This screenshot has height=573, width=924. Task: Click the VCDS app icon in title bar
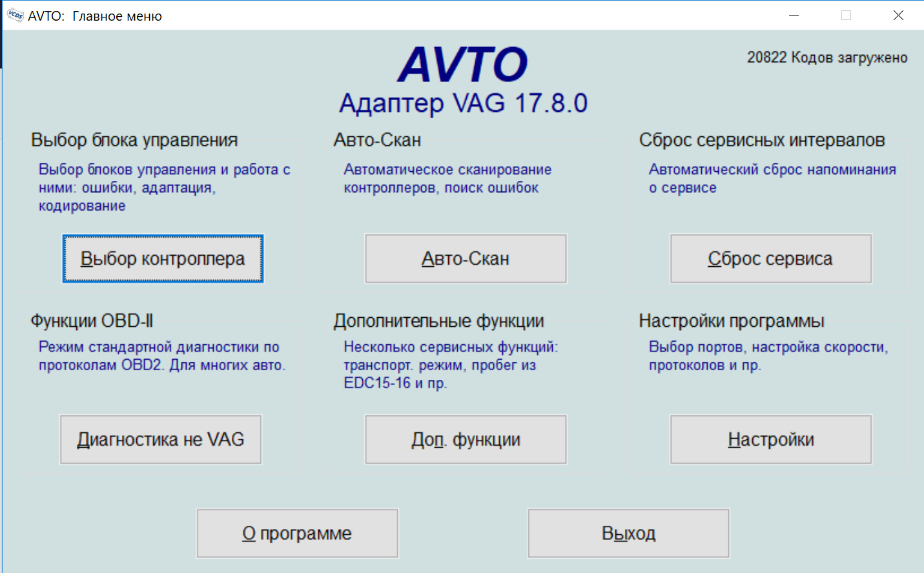15,15
